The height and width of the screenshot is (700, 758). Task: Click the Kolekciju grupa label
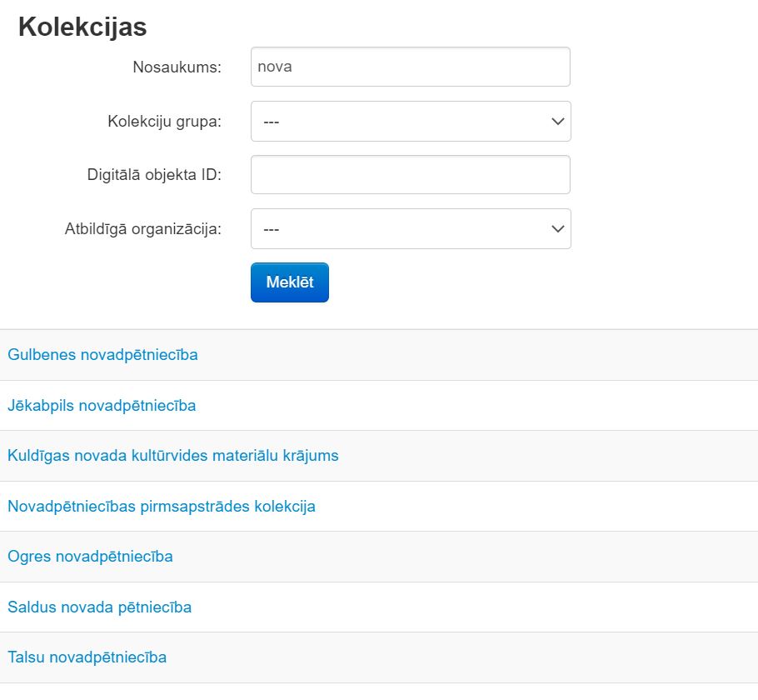tap(164, 122)
